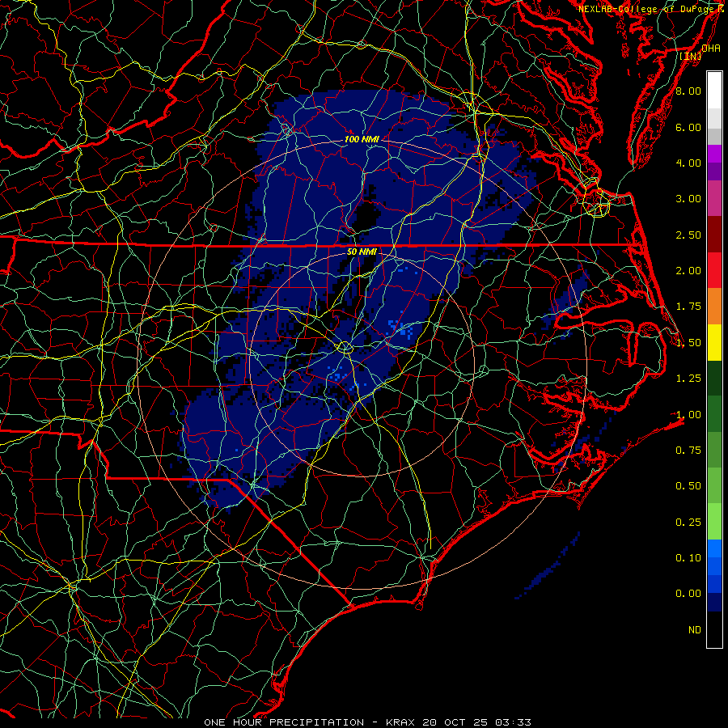728x728 pixels.
Task: Click the 0.10 scale value
Action: [x=688, y=558]
